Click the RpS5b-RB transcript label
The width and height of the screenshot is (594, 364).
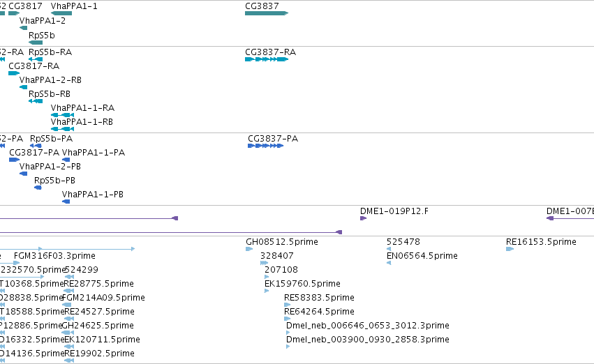point(50,94)
